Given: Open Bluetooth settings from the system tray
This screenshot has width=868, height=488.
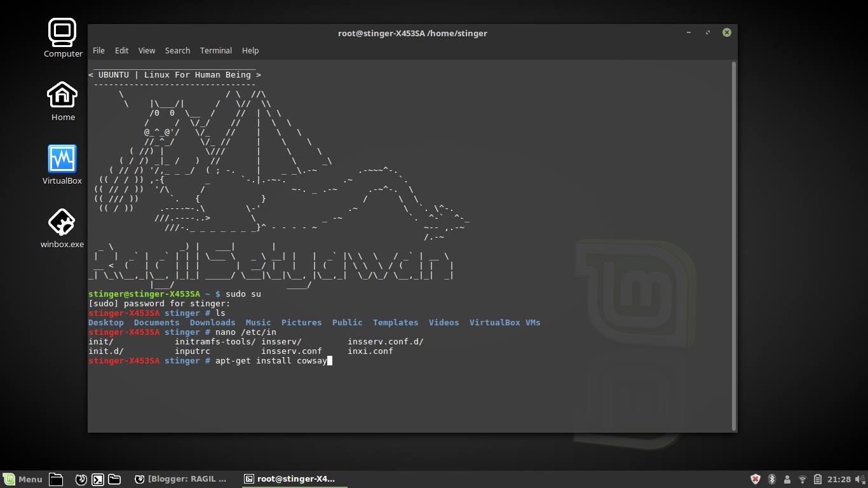Looking at the screenshot, I should pyautogui.click(x=771, y=478).
